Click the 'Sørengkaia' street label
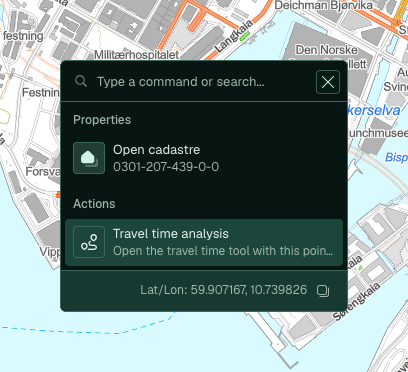This screenshot has width=408, height=372. click(356, 301)
